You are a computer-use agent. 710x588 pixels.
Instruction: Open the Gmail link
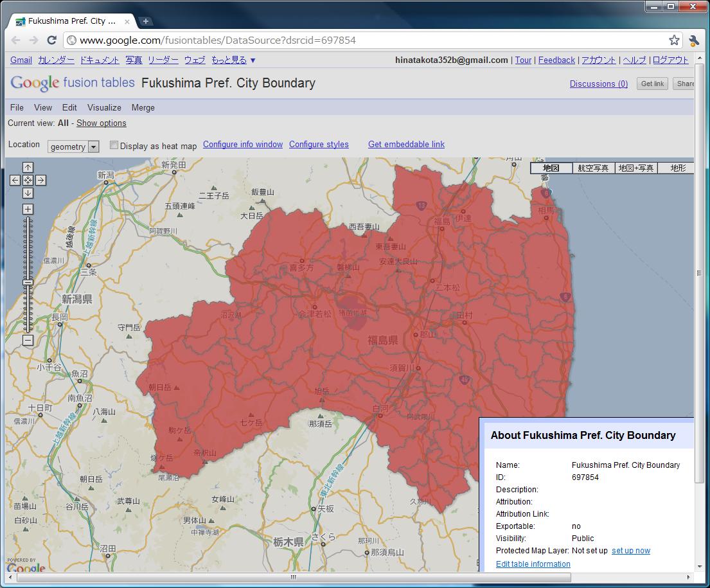[21, 60]
